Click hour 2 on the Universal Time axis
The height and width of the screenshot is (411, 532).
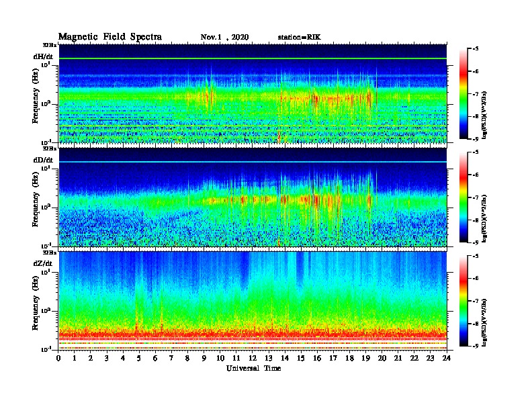91,359
